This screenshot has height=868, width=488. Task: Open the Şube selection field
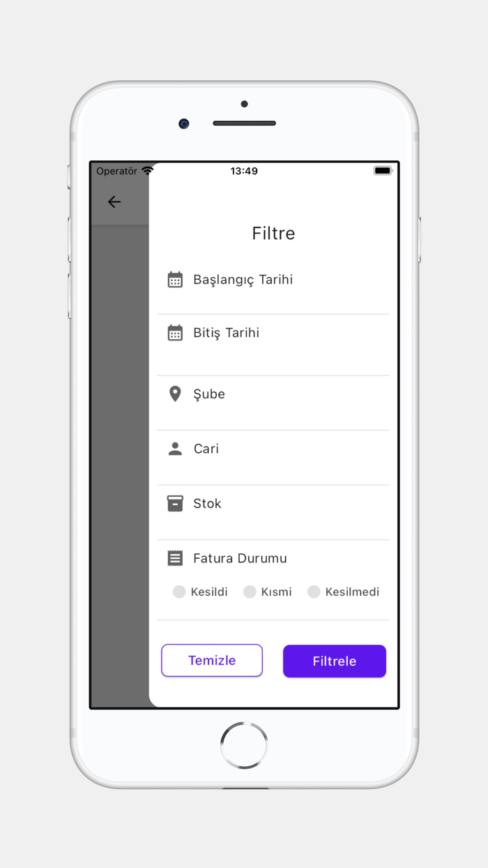pyautogui.click(x=273, y=403)
